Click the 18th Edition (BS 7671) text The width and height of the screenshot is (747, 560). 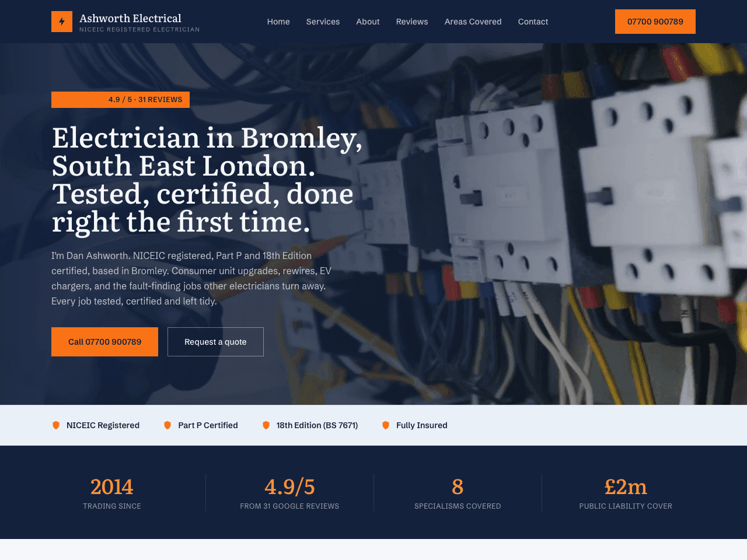[x=317, y=425]
